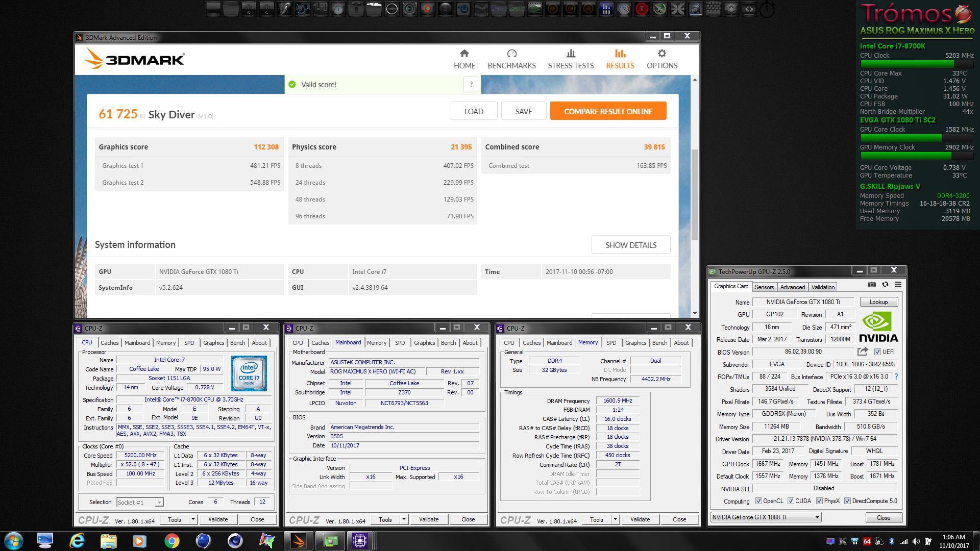
Task: Click SAVE button in 3DMark
Action: click(524, 111)
